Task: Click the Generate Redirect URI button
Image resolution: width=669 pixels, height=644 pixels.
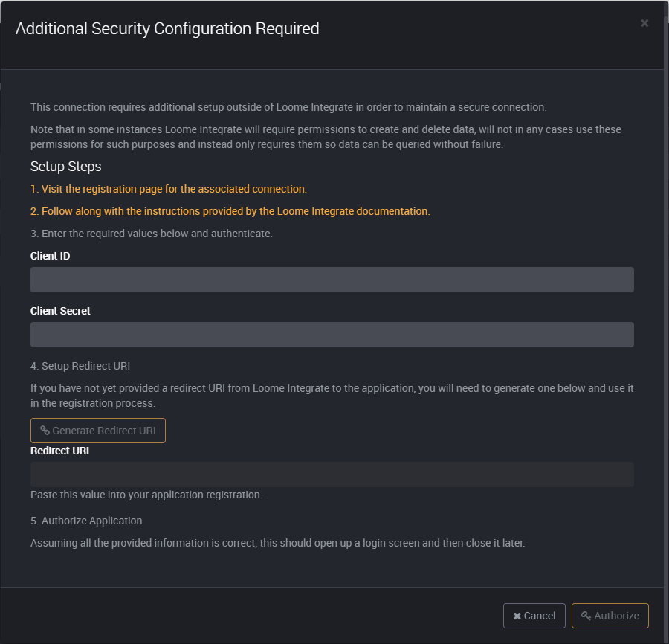Action: pyautogui.click(x=97, y=431)
